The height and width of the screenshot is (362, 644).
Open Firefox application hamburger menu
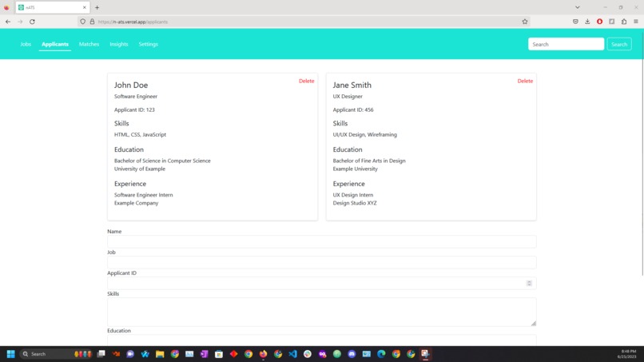(x=636, y=22)
